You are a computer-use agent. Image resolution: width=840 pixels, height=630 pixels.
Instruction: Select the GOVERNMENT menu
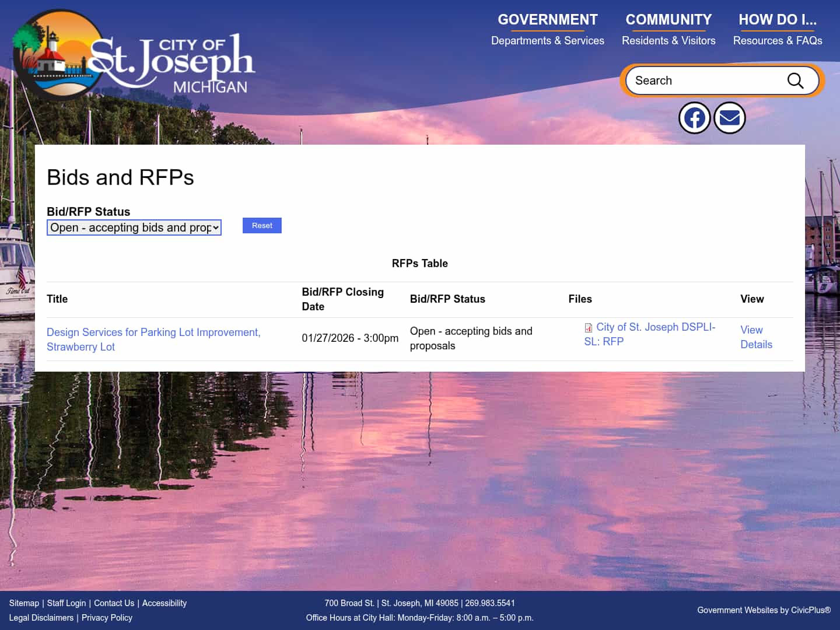click(547, 19)
